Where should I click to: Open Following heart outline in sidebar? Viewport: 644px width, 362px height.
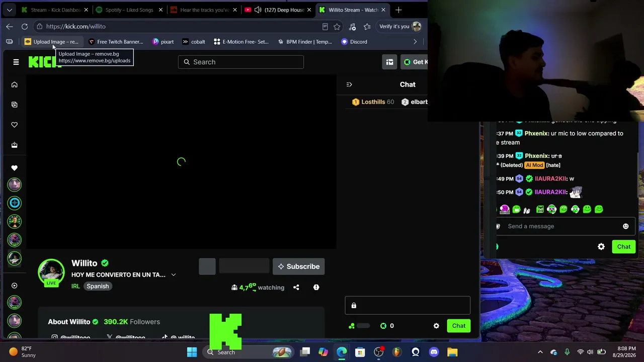coord(15,125)
